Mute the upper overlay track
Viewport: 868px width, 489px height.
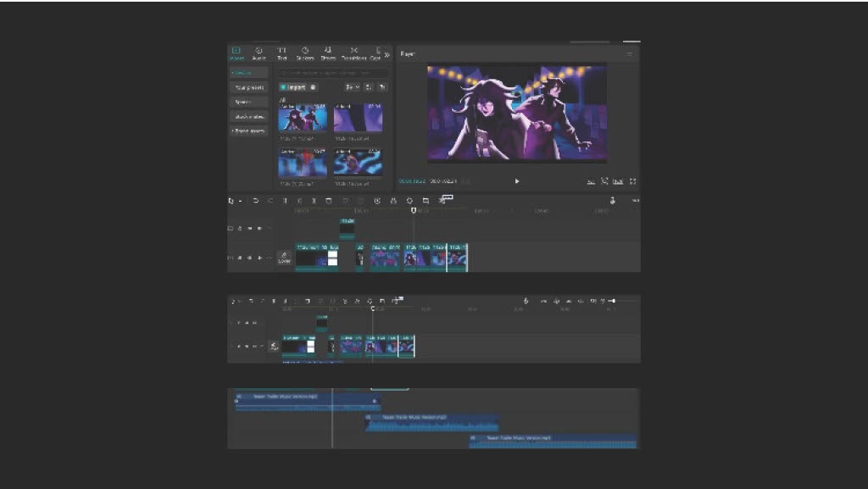(259, 228)
